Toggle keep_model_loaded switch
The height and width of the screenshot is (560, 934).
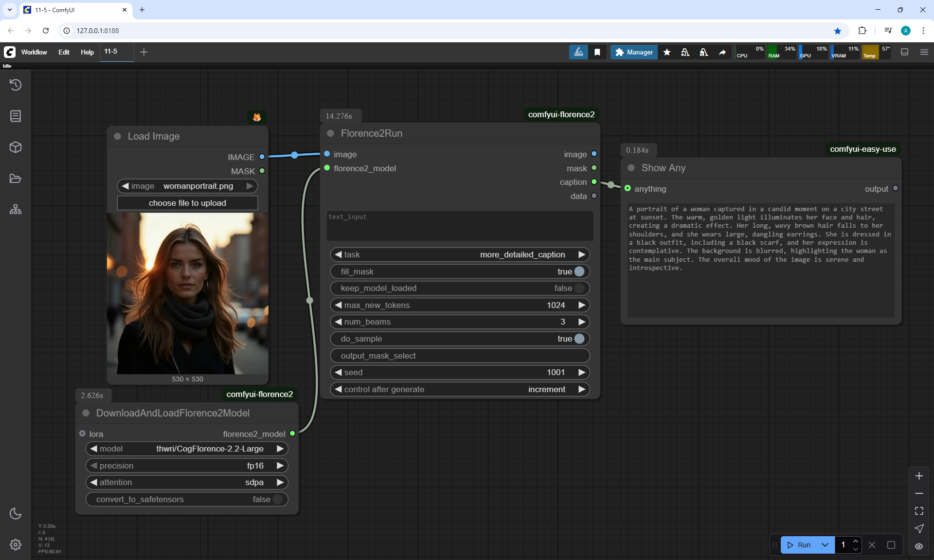click(579, 288)
